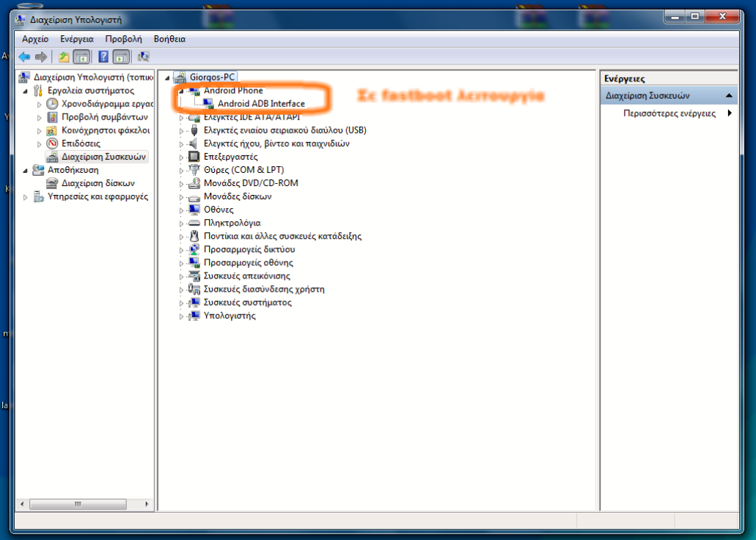Select Μονάδες DVD/CD-ROM category text
This screenshot has height=540, width=756.
(251, 183)
